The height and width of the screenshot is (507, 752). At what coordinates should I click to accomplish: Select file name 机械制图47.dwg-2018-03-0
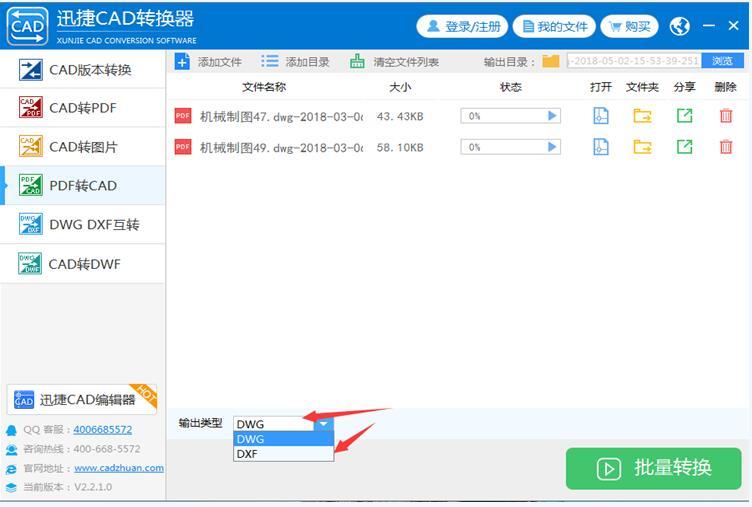click(281, 117)
